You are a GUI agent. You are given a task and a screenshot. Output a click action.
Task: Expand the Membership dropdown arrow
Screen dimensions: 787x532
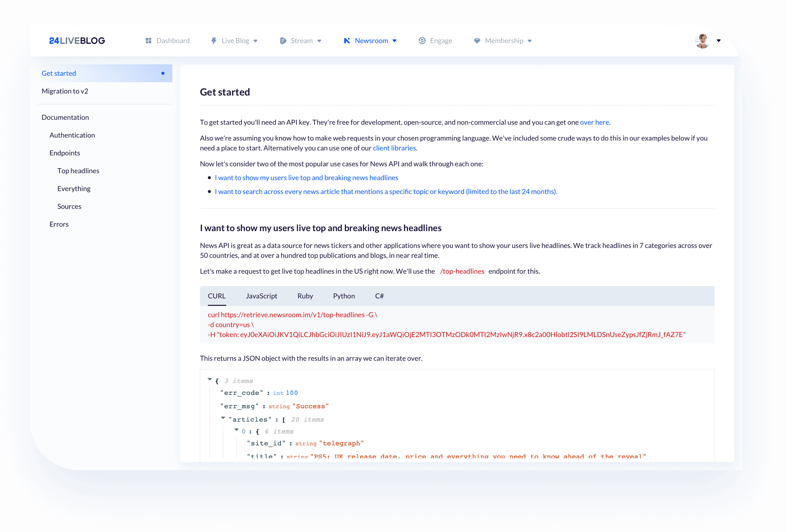pos(530,41)
